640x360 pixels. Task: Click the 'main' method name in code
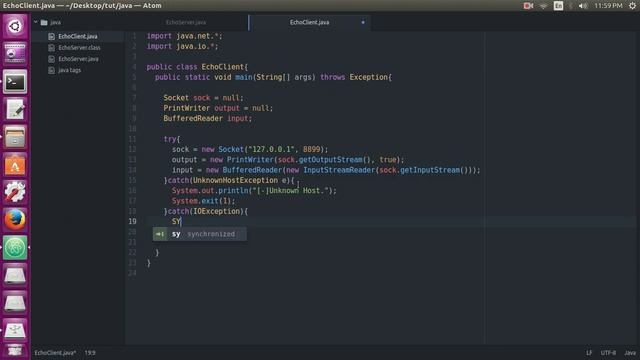tap(244, 77)
